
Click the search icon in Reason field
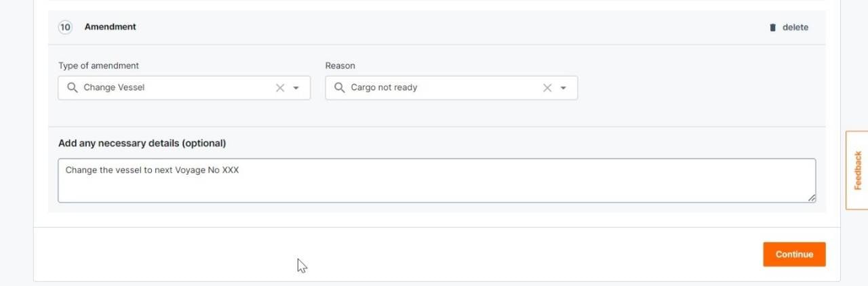click(340, 87)
